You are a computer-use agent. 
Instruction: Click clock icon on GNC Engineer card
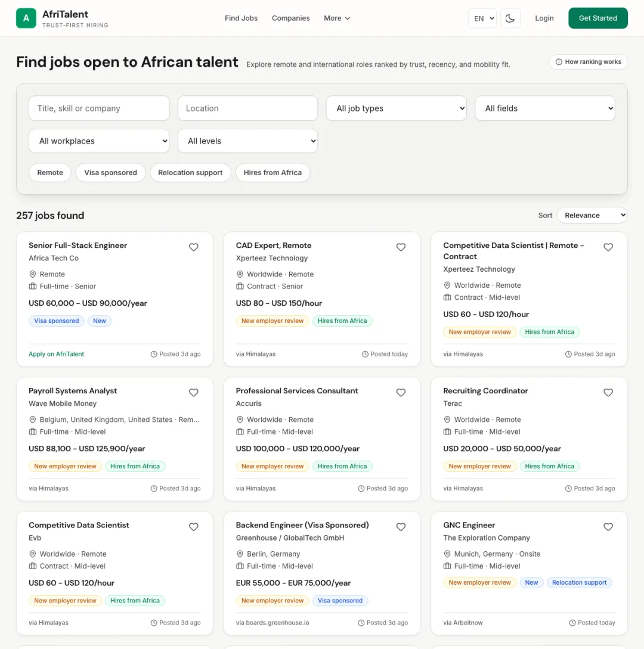pyautogui.click(x=572, y=623)
